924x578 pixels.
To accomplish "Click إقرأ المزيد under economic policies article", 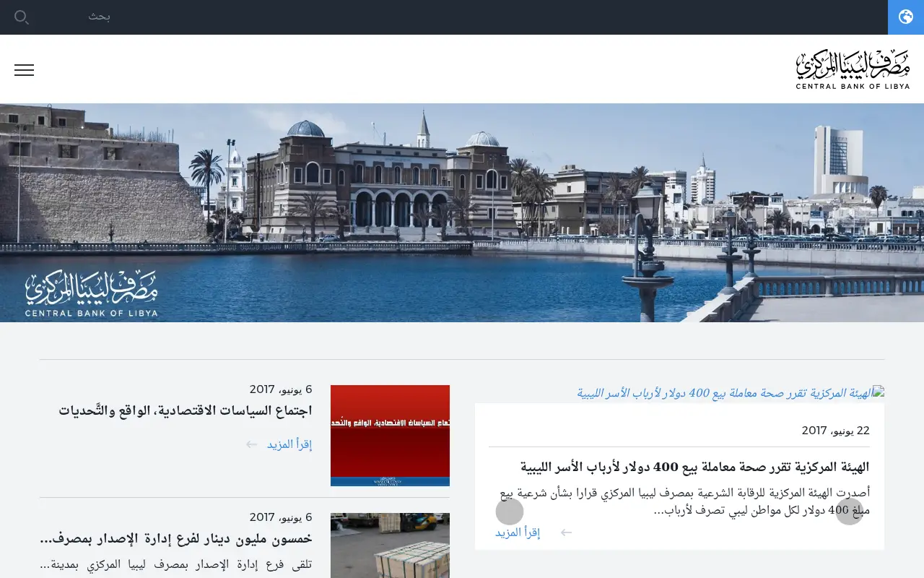I will coord(289,444).
